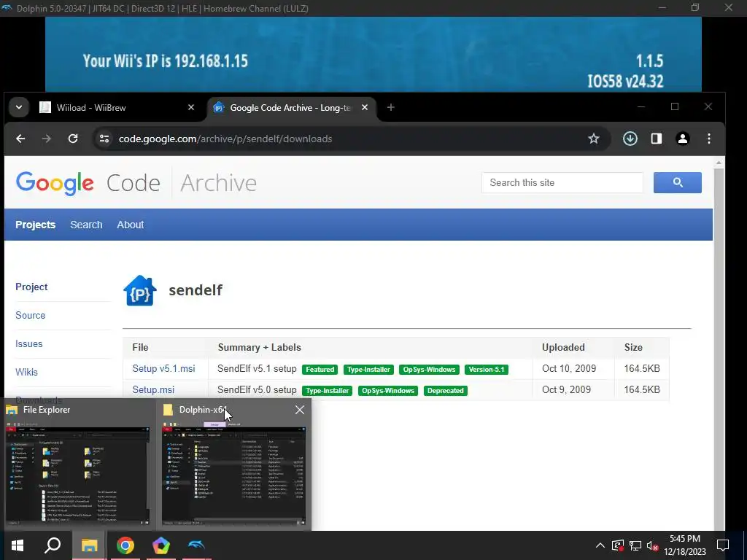The image size is (747, 560).
Task: Click the File Explorer taskbar icon
Action: coord(89,545)
